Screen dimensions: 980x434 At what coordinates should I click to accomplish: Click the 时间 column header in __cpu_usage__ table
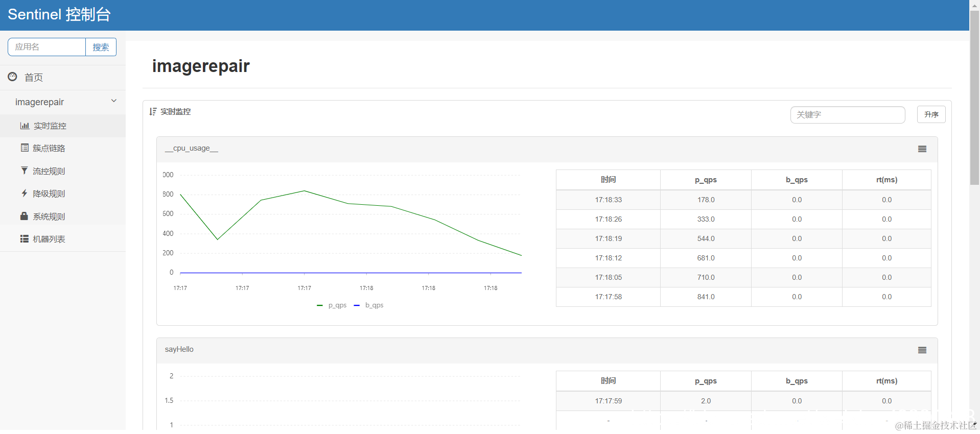click(x=608, y=180)
